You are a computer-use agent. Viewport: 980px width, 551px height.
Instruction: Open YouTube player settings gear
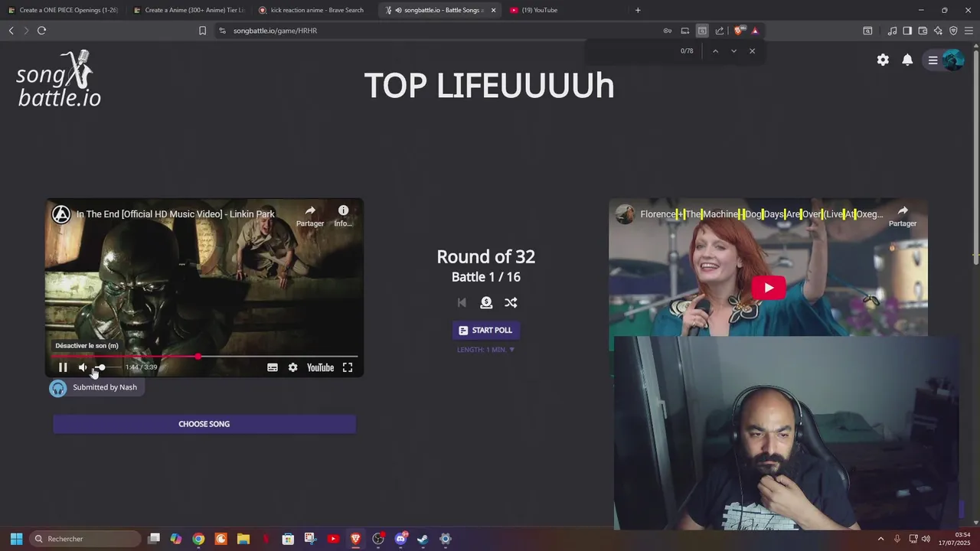292,367
